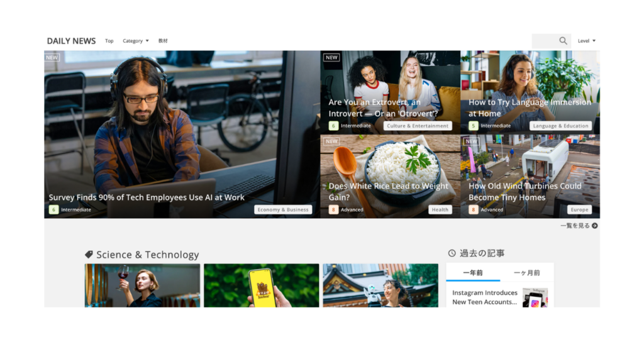Click the search magnifier icon
Image resolution: width=644 pixels, height=337 pixels.
click(x=563, y=41)
